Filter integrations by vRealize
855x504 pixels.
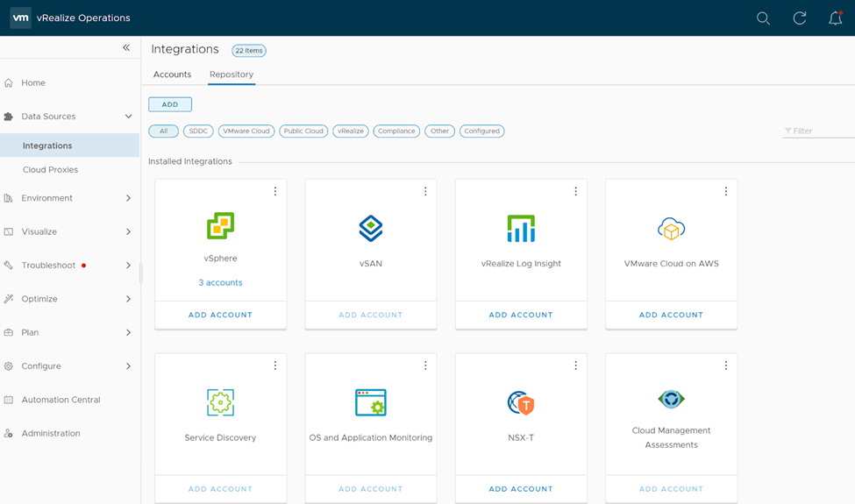351,131
